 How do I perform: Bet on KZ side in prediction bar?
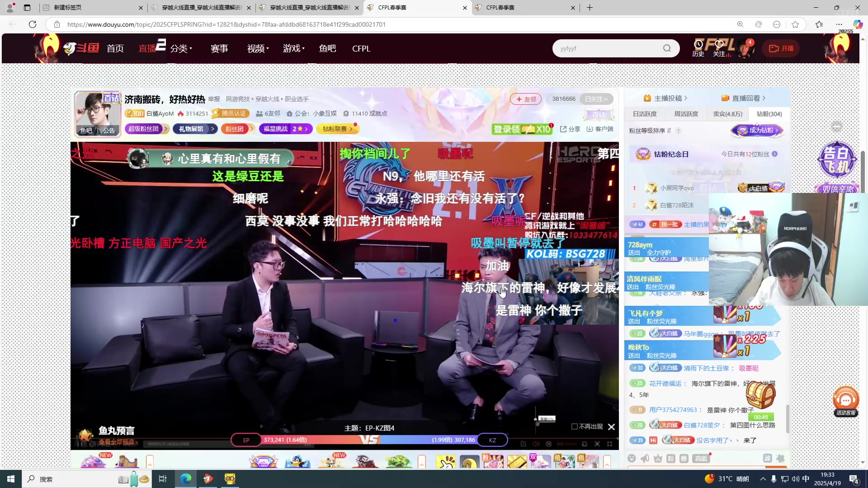[x=492, y=440]
